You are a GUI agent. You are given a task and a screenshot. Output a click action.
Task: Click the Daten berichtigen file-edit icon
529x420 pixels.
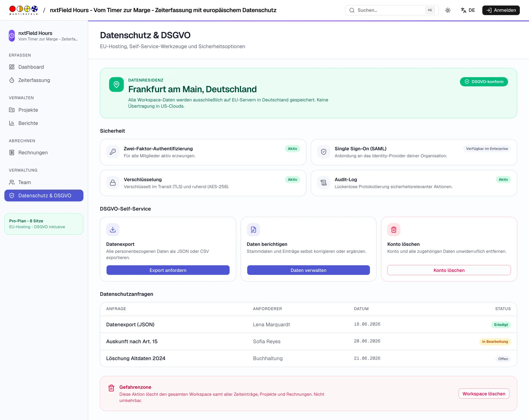coord(253,230)
